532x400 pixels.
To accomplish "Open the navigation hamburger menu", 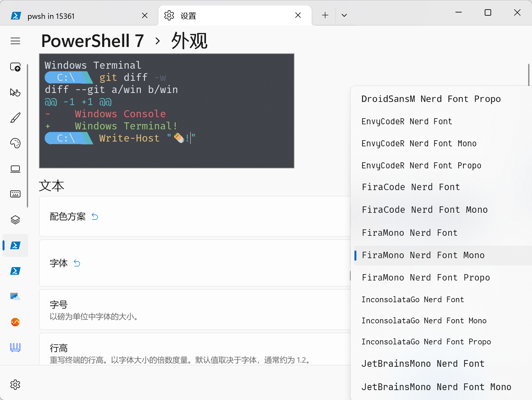I will tap(15, 41).
